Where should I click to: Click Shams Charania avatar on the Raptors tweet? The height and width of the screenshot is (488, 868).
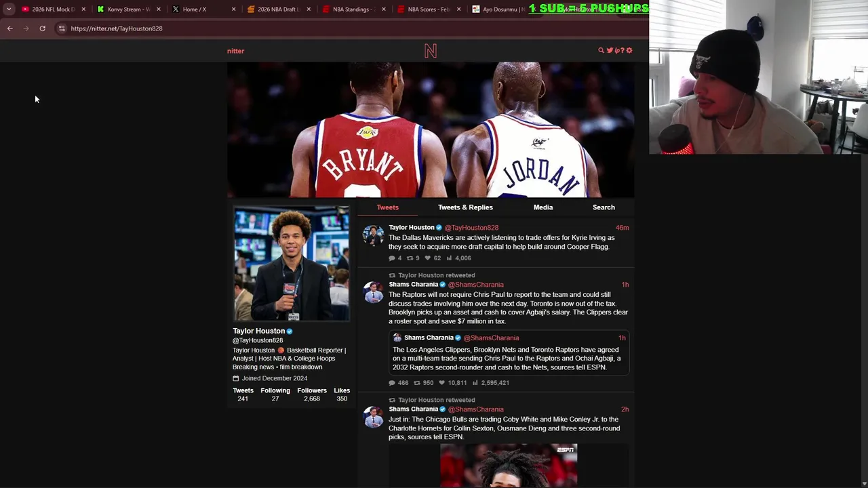tap(373, 292)
